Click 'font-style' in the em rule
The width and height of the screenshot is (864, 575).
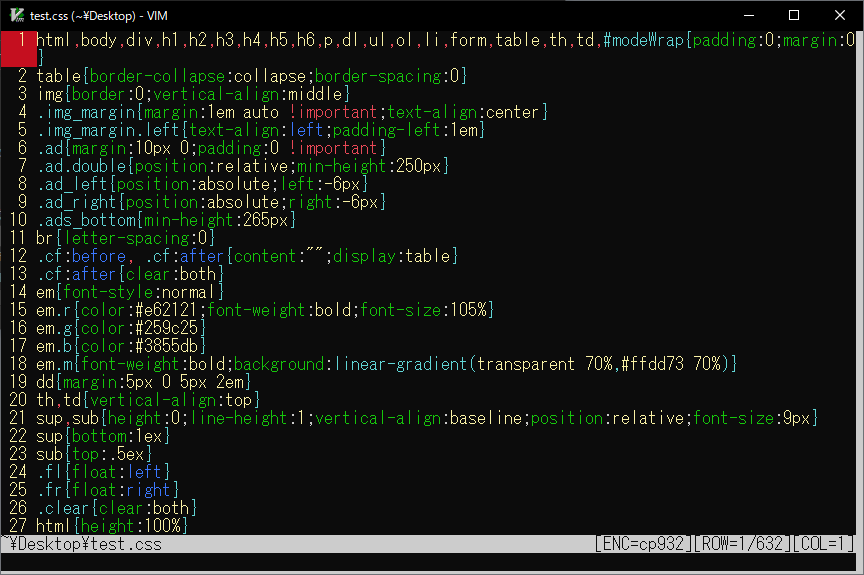pos(108,292)
